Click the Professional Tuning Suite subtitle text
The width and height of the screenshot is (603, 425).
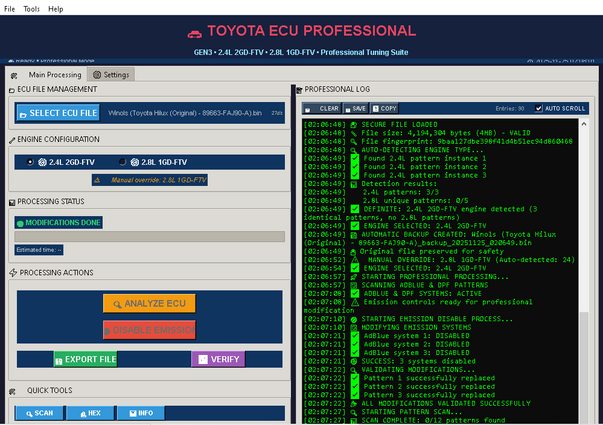click(x=364, y=52)
